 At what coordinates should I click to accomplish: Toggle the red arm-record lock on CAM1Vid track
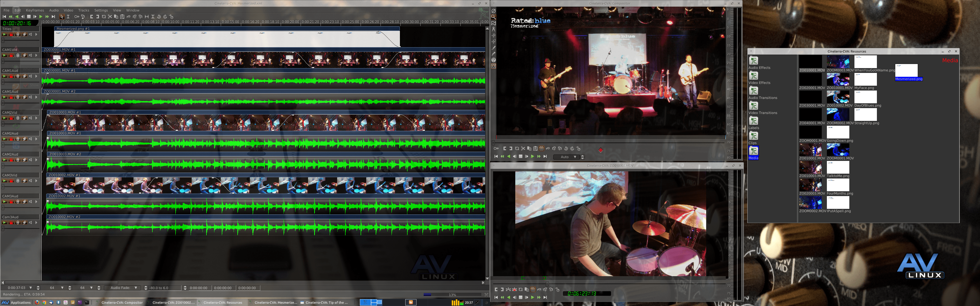pyautogui.click(x=11, y=56)
